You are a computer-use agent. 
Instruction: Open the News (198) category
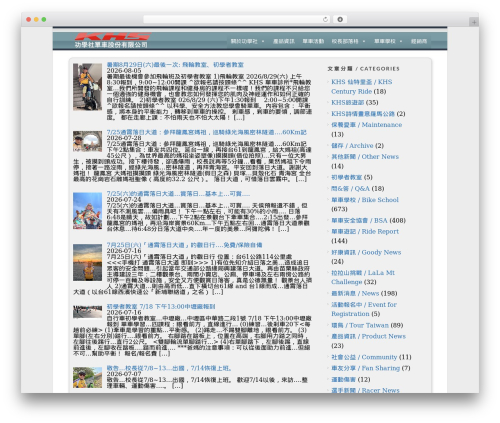click(x=355, y=293)
